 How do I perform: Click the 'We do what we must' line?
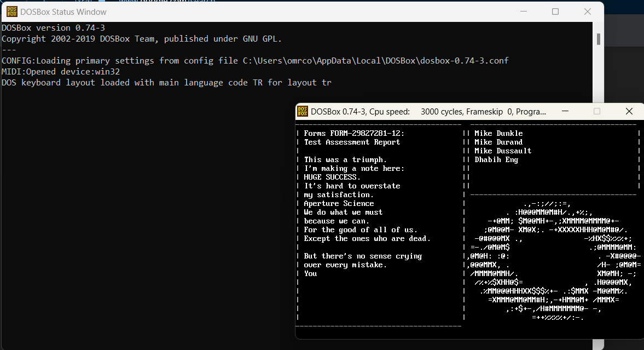(343, 212)
